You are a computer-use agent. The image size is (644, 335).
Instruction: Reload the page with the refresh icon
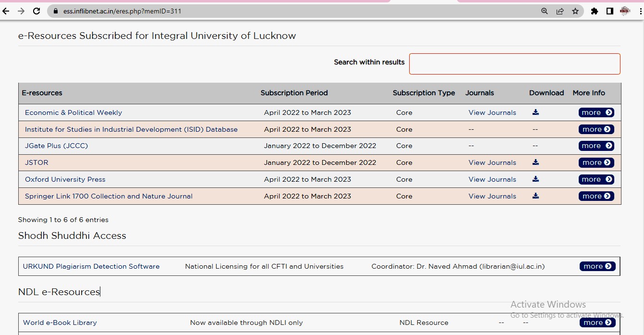click(36, 11)
